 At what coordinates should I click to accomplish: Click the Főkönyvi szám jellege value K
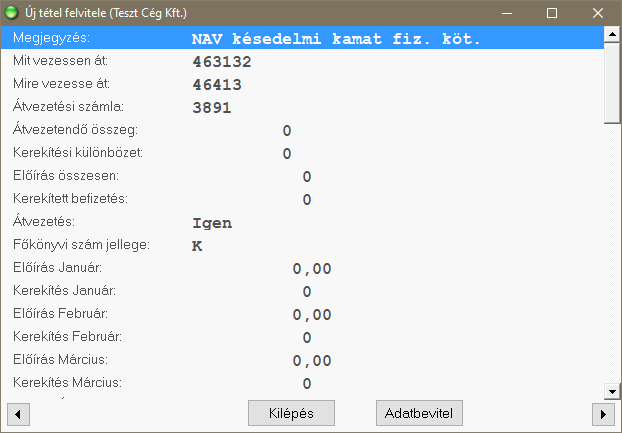197,246
